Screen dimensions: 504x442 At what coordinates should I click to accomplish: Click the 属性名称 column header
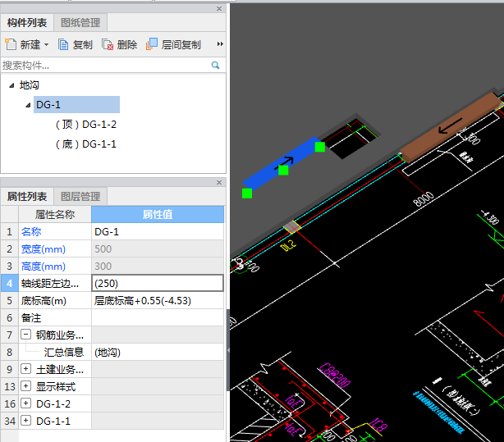click(55, 214)
